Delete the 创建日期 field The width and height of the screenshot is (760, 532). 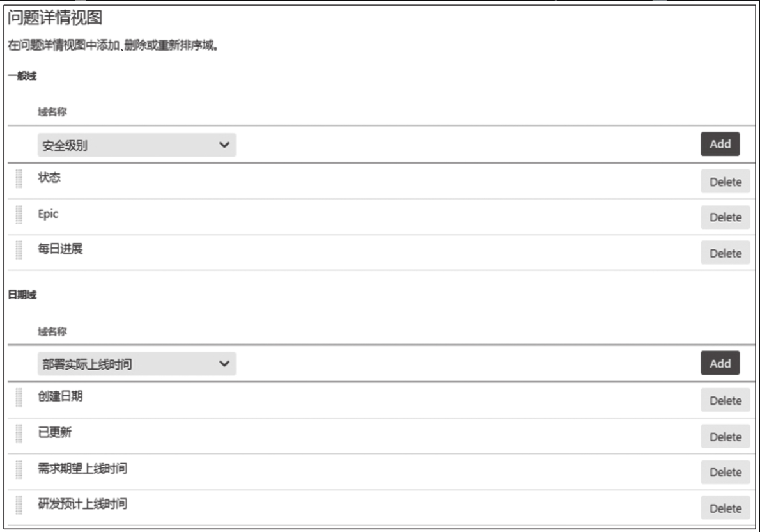tap(725, 400)
